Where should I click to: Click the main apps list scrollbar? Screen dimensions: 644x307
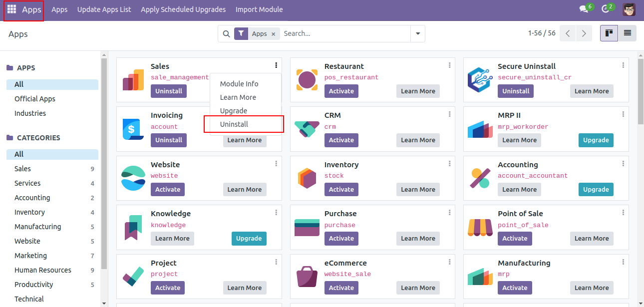[641, 91]
